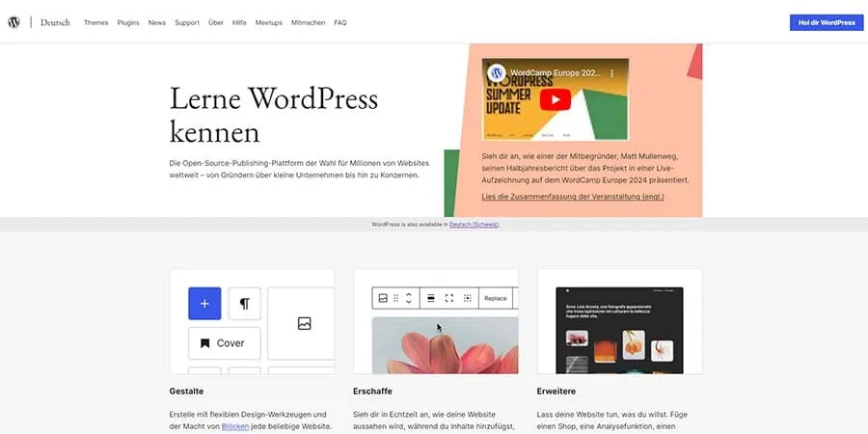Click move up/down arrows in block toolbar
This screenshot has height=434, width=868.
[409, 298]
